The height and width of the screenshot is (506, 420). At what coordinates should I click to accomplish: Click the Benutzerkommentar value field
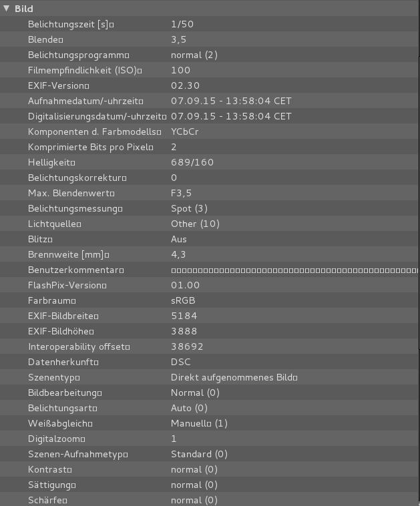coord(294,270)
